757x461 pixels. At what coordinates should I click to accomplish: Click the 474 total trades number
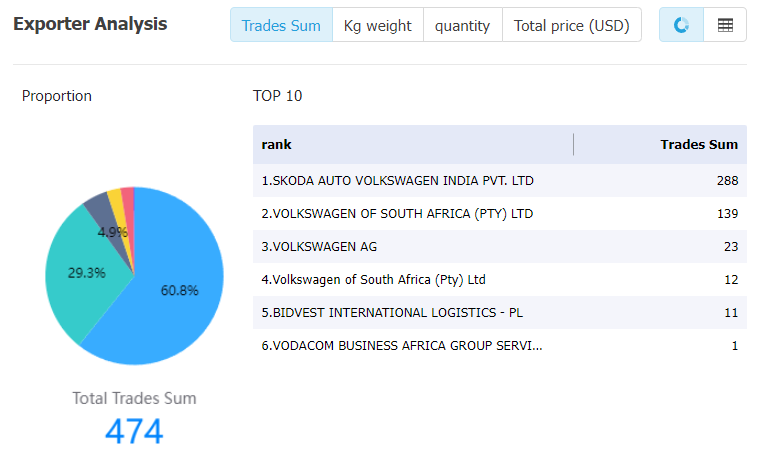134,431
